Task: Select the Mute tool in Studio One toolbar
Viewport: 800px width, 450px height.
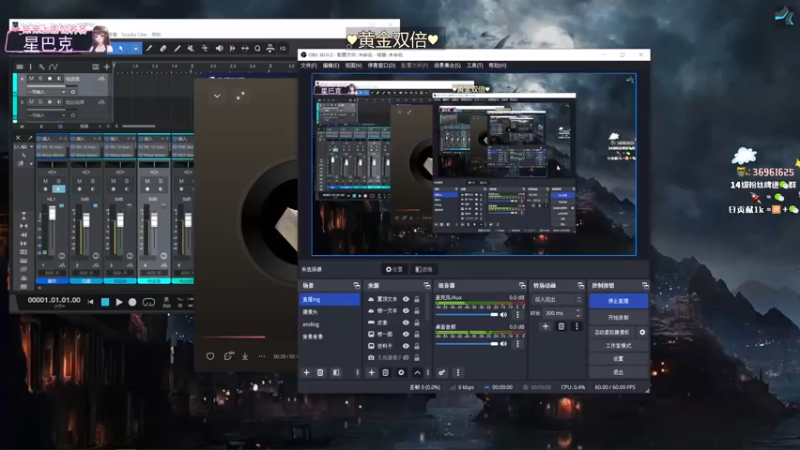Action: [x=191, y=48]
